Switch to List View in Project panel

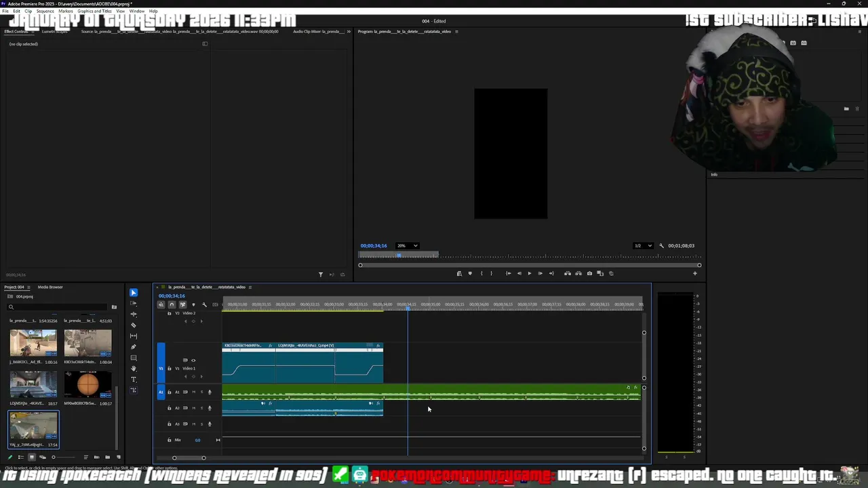[x=21, y=457]
